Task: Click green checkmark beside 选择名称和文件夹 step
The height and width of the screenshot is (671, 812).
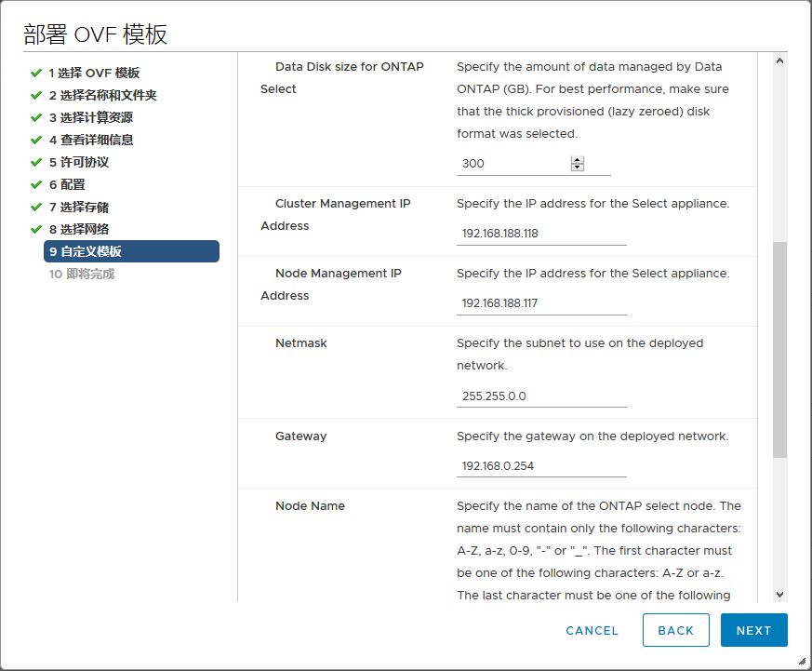Action: coord(35,95)
